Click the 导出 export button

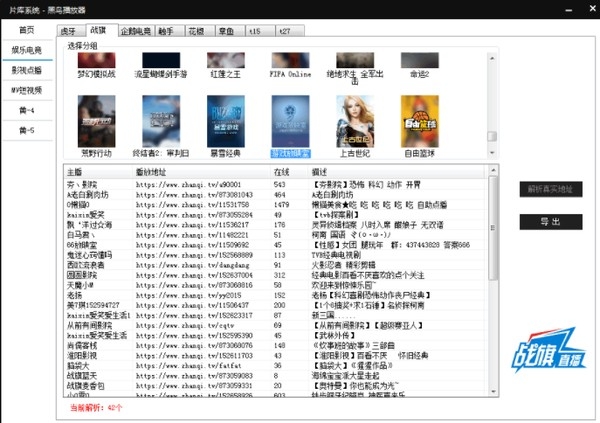[551, 222]
